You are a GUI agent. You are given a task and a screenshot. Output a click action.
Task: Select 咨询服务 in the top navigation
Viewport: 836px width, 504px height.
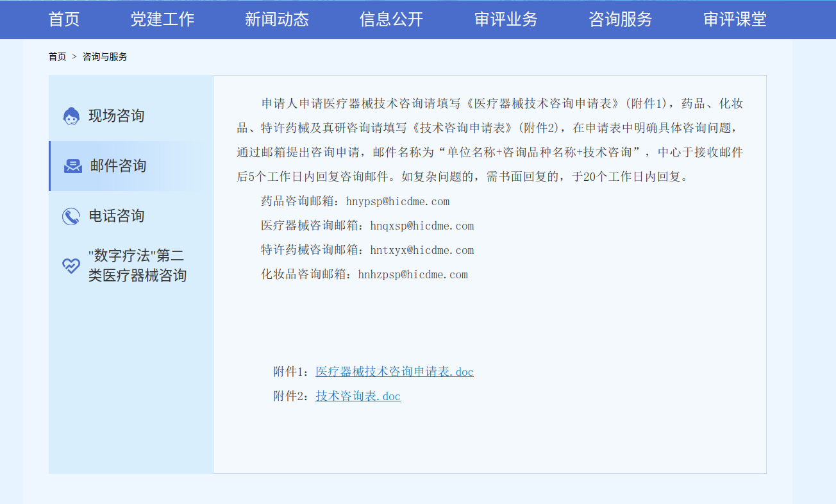point(621,19)
